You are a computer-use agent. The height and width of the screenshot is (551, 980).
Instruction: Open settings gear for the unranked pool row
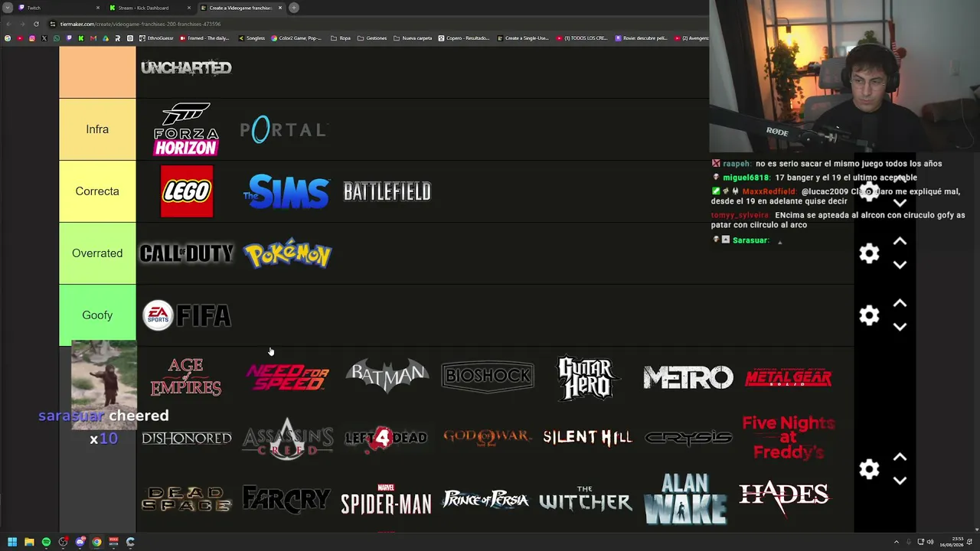869,469
